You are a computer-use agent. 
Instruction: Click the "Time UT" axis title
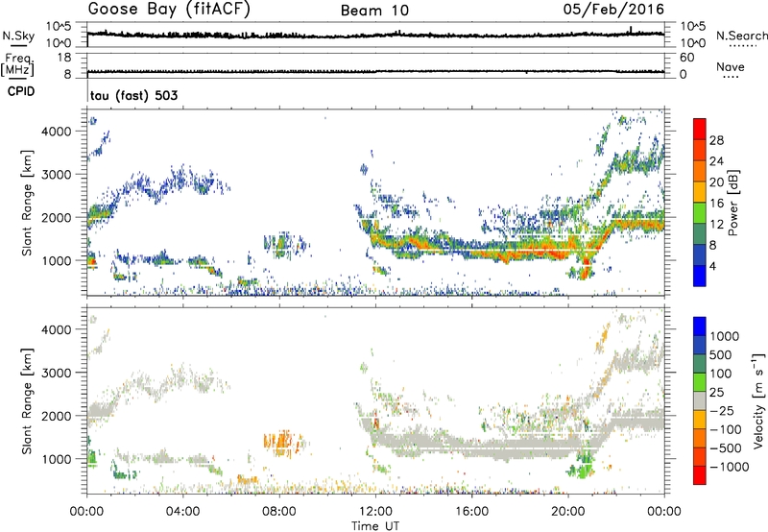375,526
